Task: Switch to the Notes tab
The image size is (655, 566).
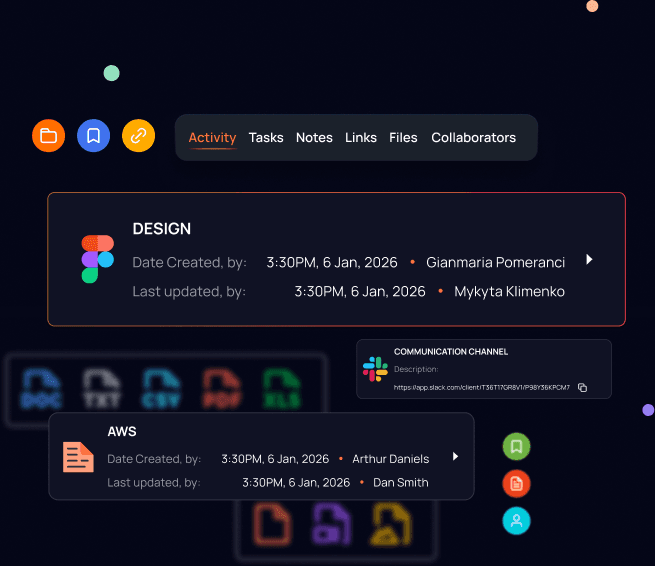Action: pos(314,137)
